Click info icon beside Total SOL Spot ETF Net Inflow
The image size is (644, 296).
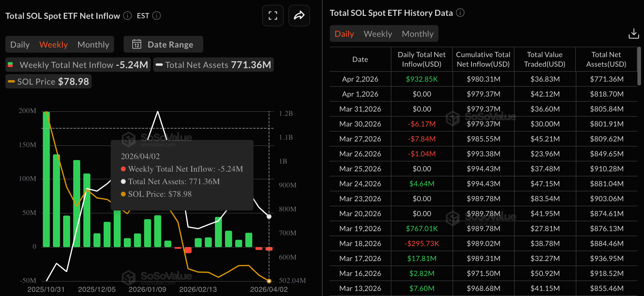pyautogui.click(x=127, y=16)
